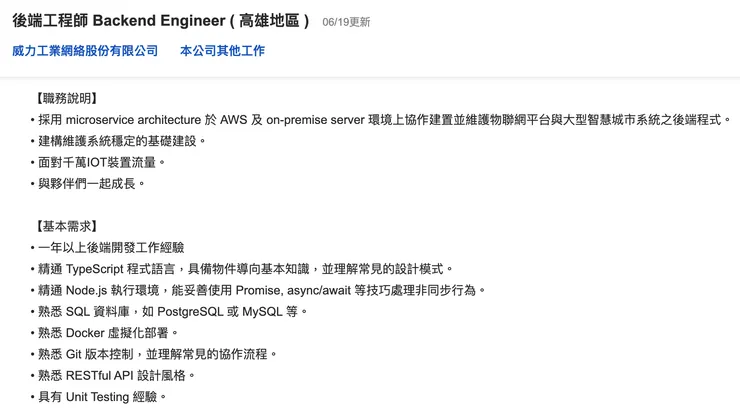740x410 pixels.
Task: Click the 【基本需求】 section heading
Action: [x=65, y=226]
